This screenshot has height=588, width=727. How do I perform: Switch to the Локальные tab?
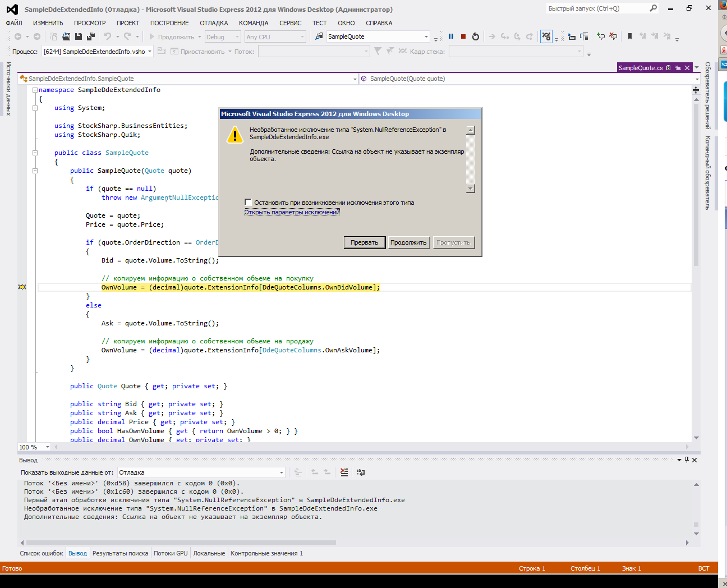(209, 553)
